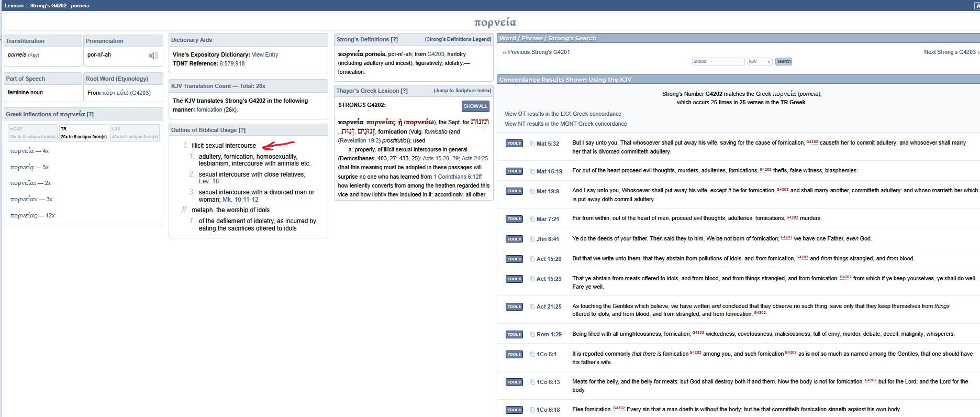Click the fornication translation link
The width and height of the screenshot is (980, 417).
click(x=209, y=109)
